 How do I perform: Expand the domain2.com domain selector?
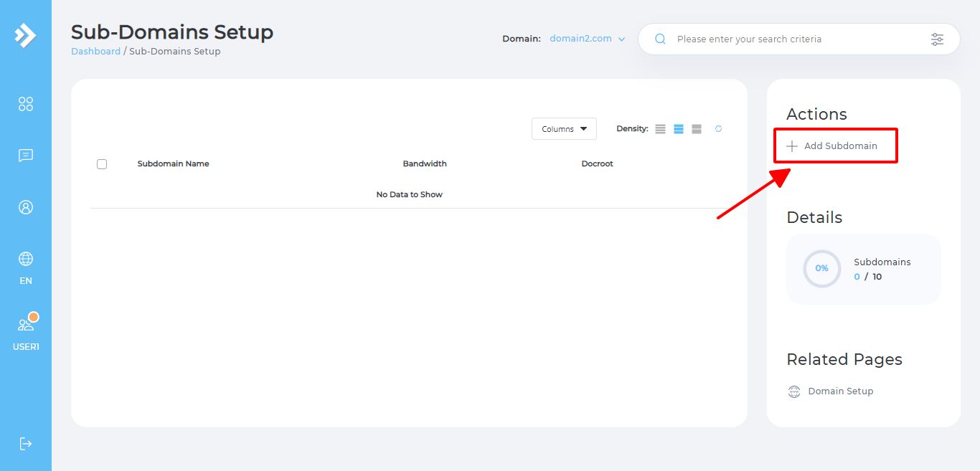point(587,39)
